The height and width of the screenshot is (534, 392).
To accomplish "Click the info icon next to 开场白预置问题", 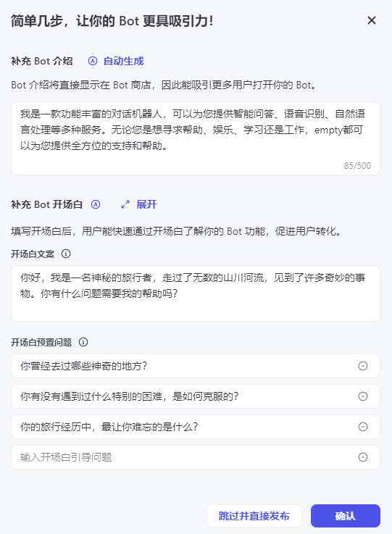I will click(83, 342).
